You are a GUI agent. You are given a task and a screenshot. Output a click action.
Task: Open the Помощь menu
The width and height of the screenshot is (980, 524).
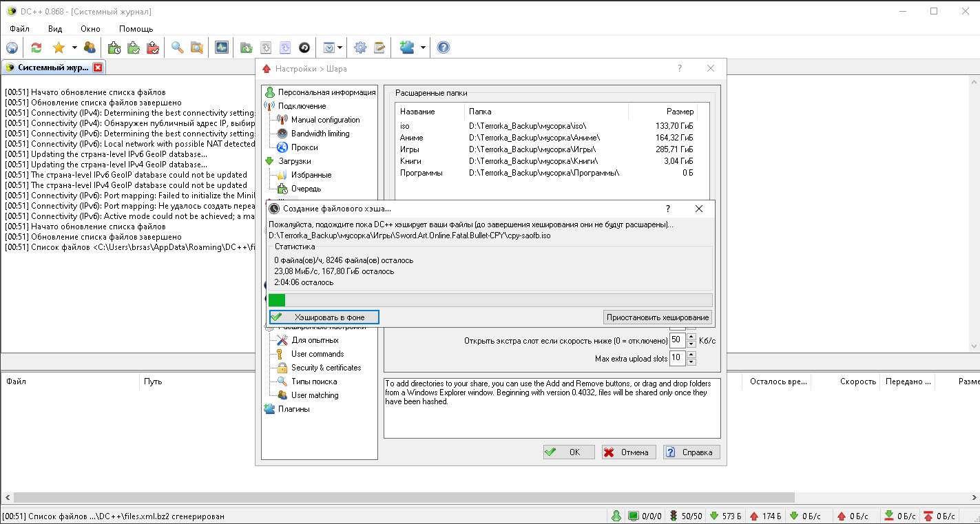136,29
